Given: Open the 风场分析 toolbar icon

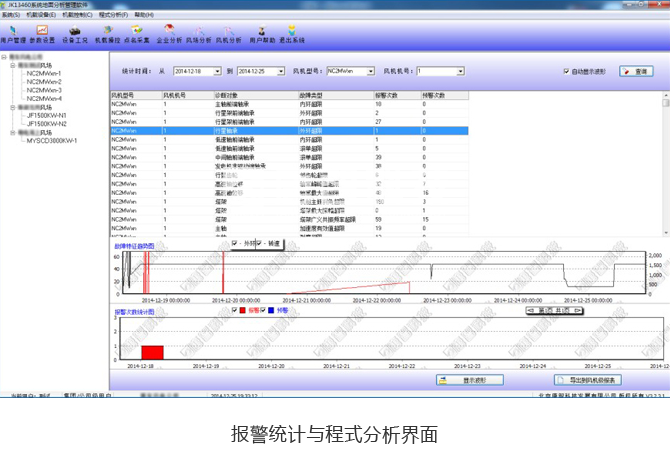Looking at the screenshot, I should [x=200, y=34].
